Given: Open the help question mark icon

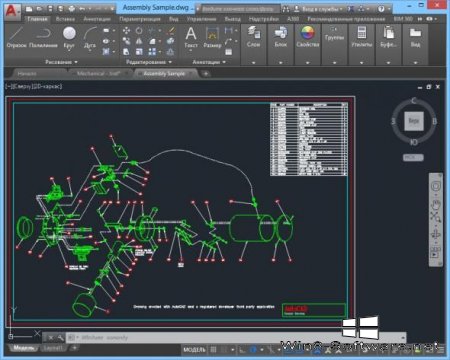Looking at the screenshot, I should coord(382,9).
